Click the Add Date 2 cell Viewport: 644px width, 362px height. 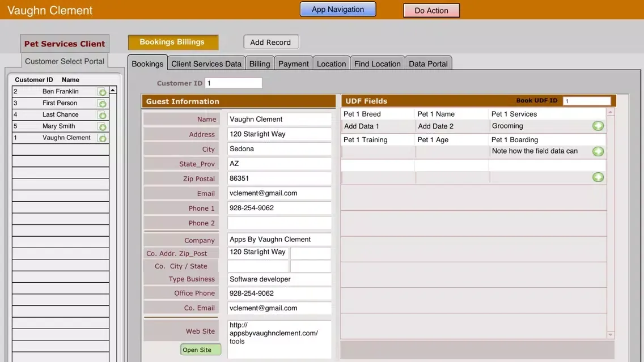coord(451,126)
